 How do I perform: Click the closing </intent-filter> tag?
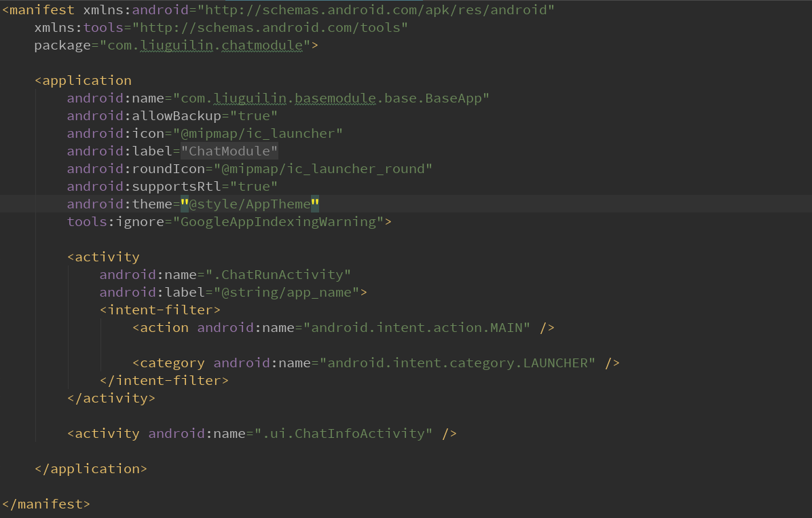164,380
